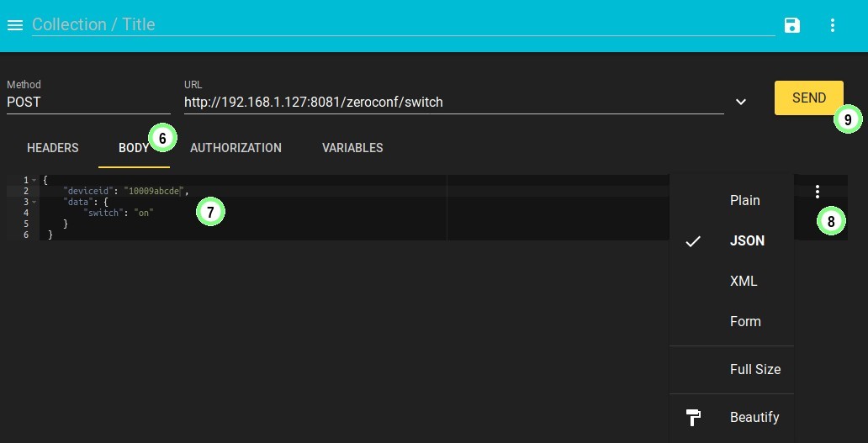Collapse the code fold arrow on line 1

(x=34, y=180)
